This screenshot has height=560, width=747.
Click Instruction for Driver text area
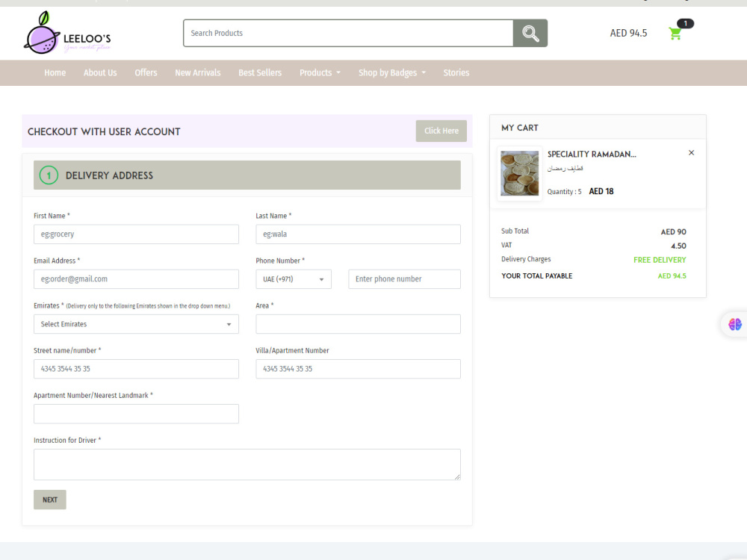pyautogui.click(x=247, y=464)
